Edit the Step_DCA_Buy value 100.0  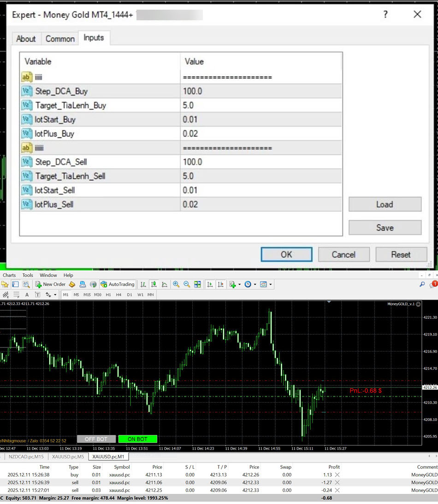261,91
